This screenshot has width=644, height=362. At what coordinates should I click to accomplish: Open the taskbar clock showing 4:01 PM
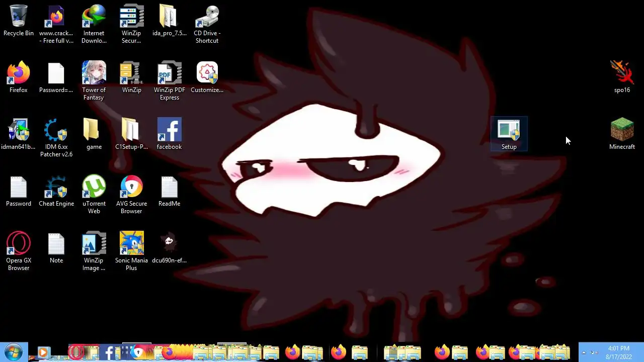[x=619, y=352]
